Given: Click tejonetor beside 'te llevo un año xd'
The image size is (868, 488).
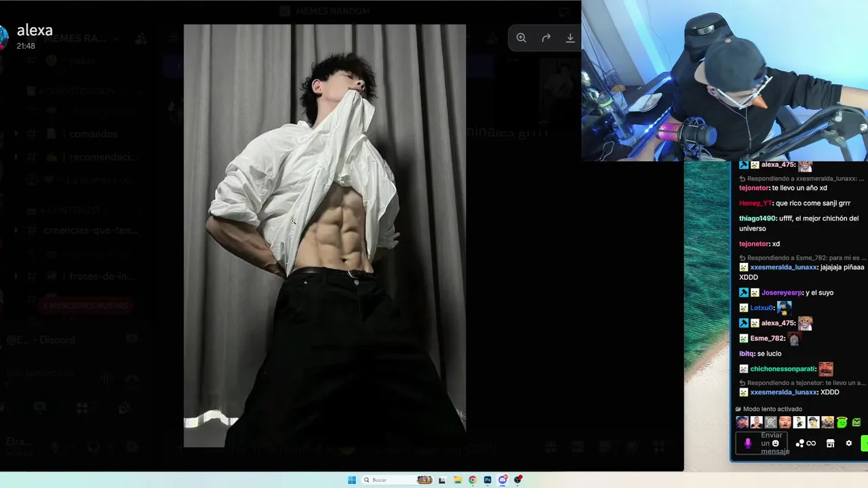Looking at the screenshot, I should coord(754,188).
